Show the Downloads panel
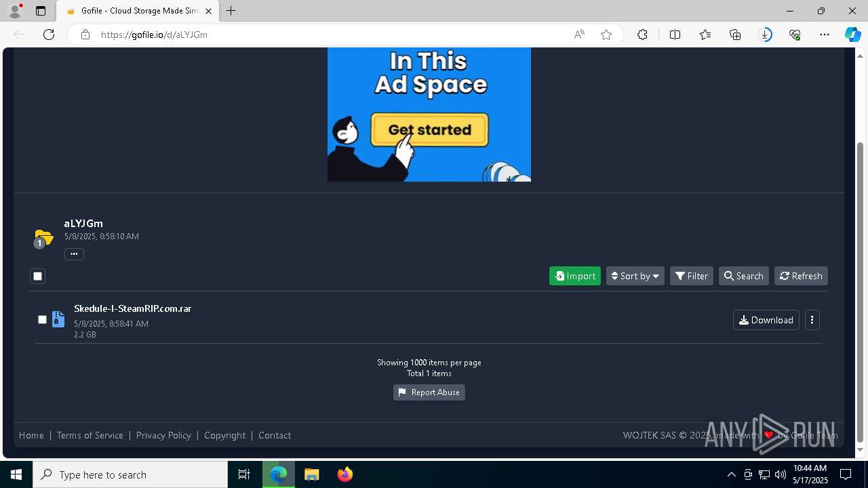This screenshot has width=868, height=488. pos(765,35)
